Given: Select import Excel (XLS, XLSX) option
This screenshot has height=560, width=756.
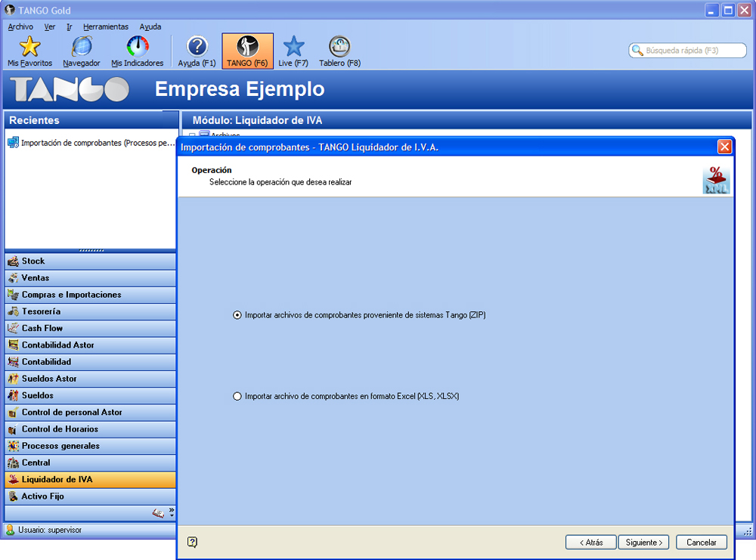Looking at the screenshot, I should tap(345, 396).
